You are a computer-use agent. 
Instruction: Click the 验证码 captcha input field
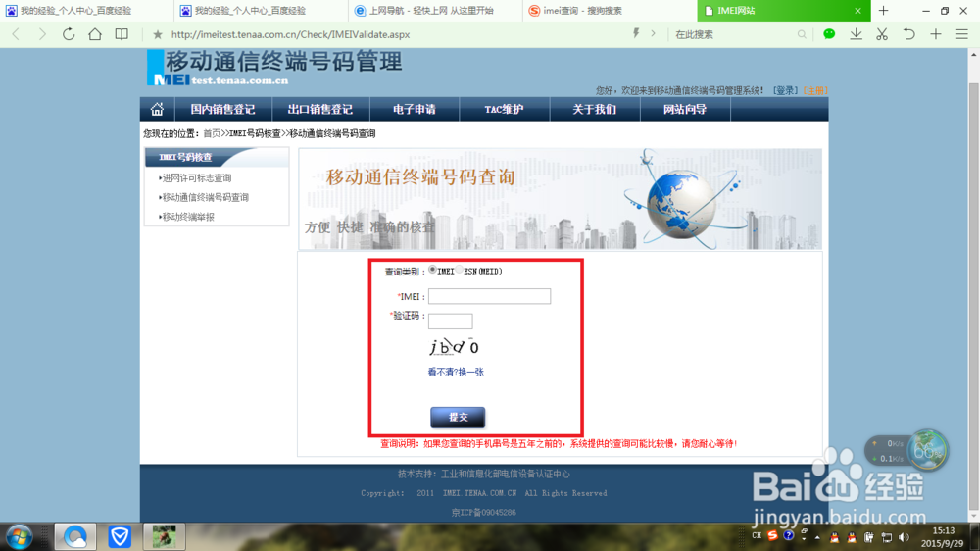(x=450, y=322)
